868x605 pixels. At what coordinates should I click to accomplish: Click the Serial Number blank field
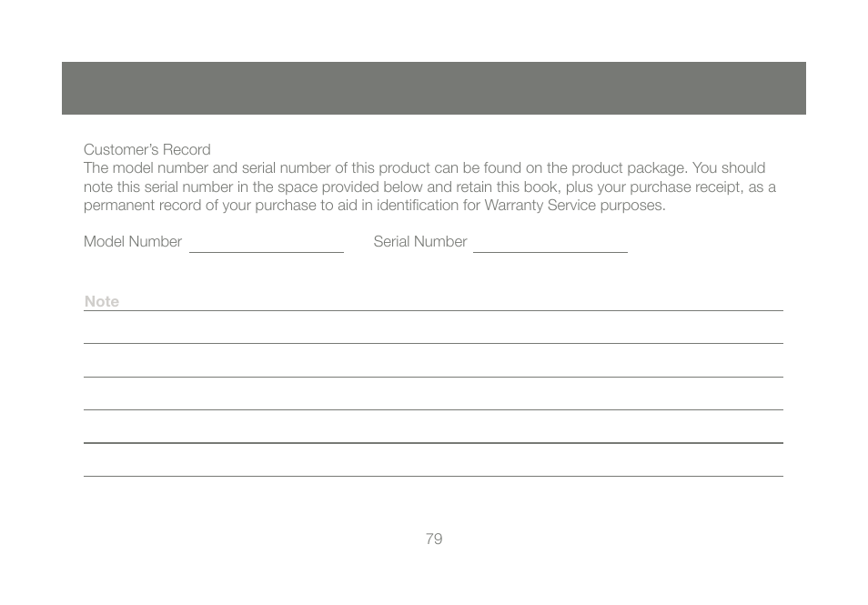[x=550, y=246]
